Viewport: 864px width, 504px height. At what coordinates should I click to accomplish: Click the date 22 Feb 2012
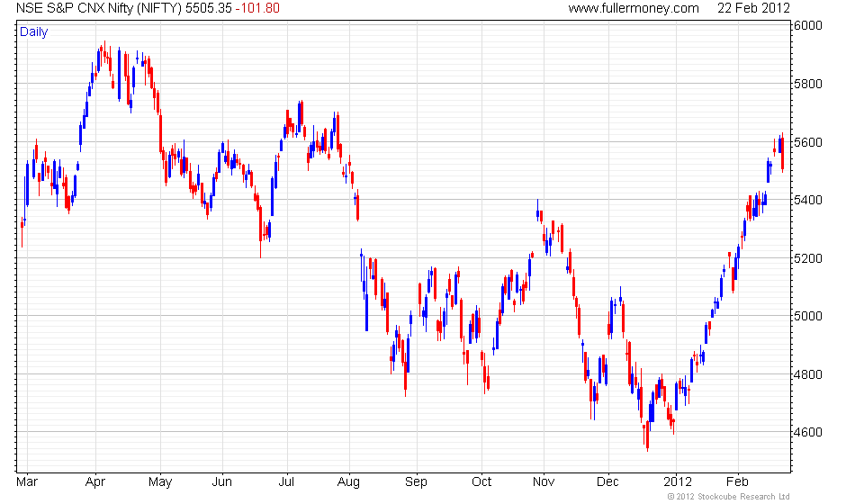(753, 8)
